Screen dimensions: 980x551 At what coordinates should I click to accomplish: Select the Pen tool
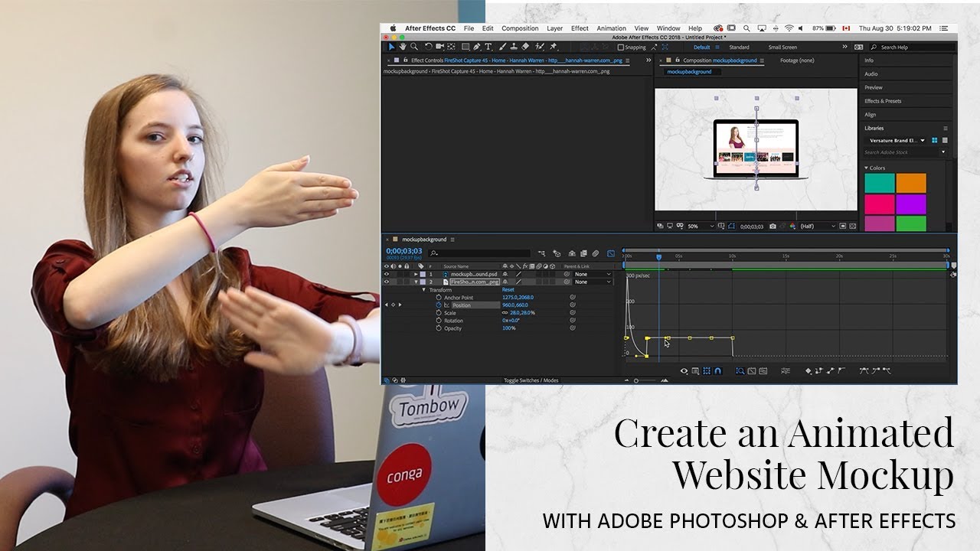point(476,47)
